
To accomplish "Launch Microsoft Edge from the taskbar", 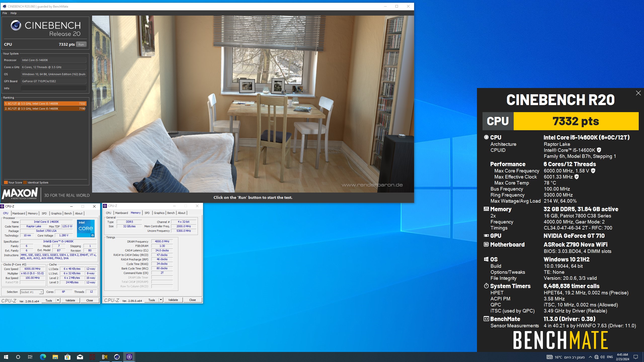I will tap(43, 357).
